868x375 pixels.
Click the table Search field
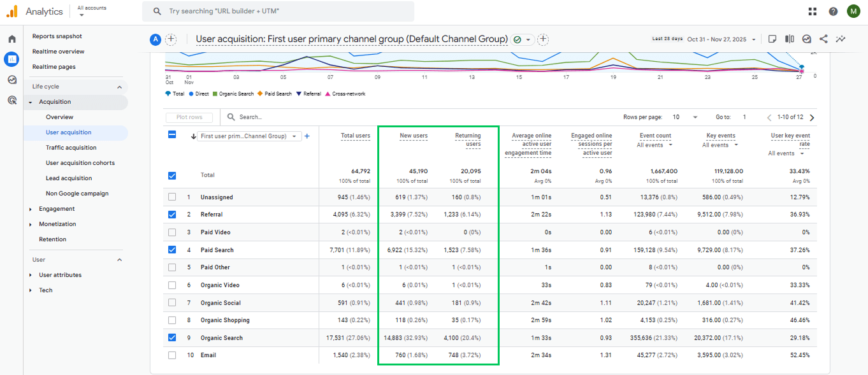click(x=287, y=117)
